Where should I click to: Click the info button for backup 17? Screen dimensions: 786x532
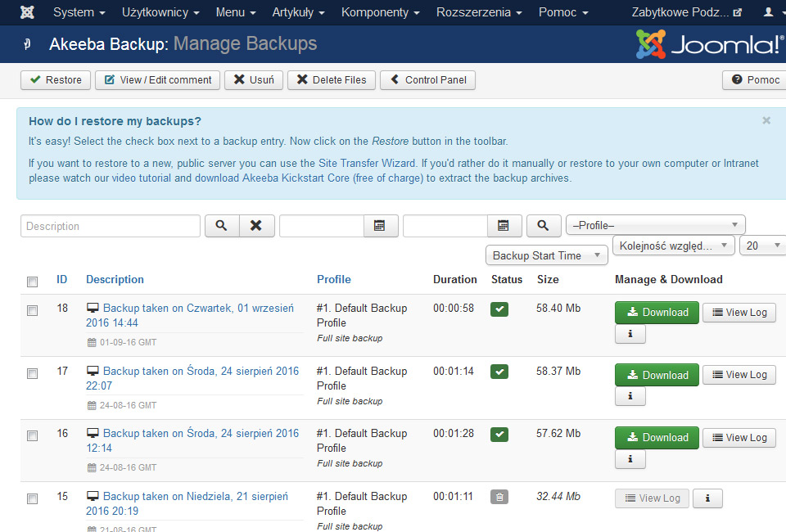pyautogui.click(x=630, y=396)
